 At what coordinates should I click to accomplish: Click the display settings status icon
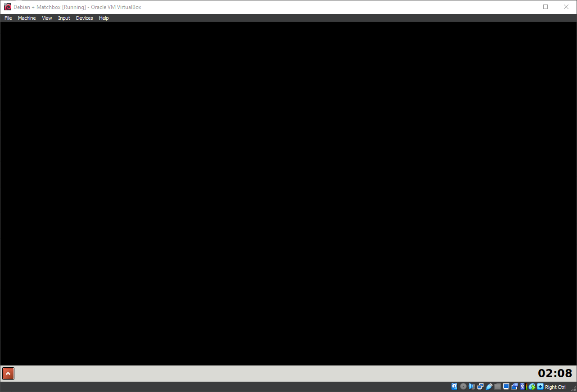[x=506, y=387]
